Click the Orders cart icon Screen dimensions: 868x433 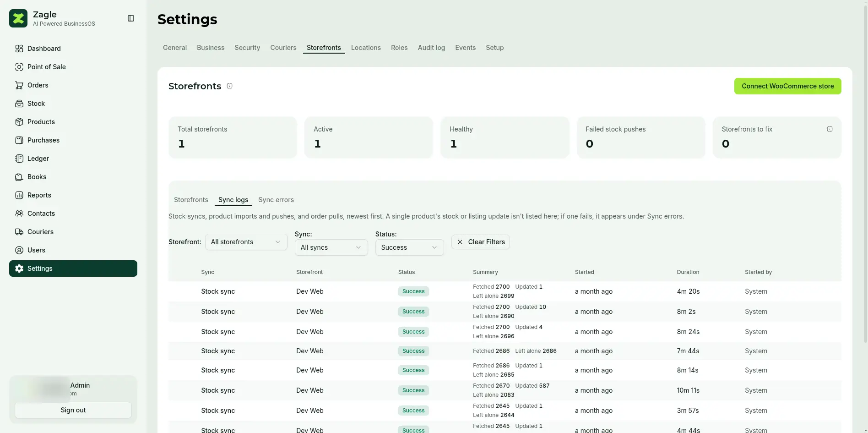pyautogui.click(x=19, y=85)
